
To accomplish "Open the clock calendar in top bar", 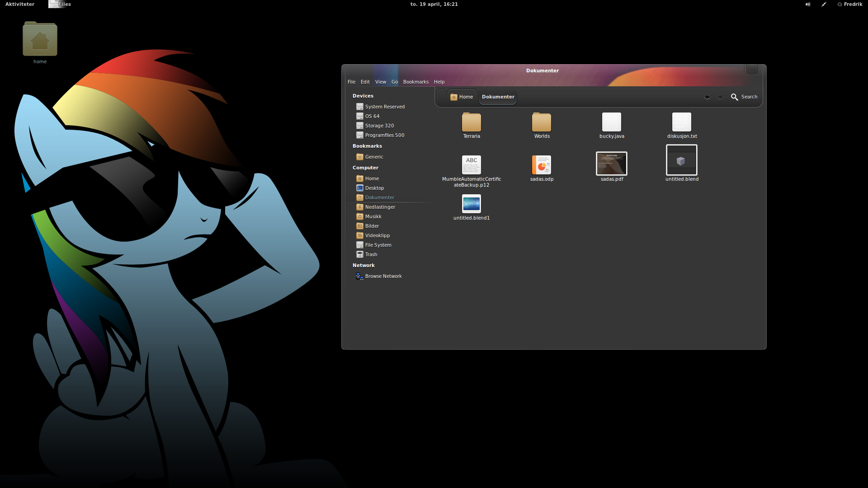I will (x=434, y=4).
